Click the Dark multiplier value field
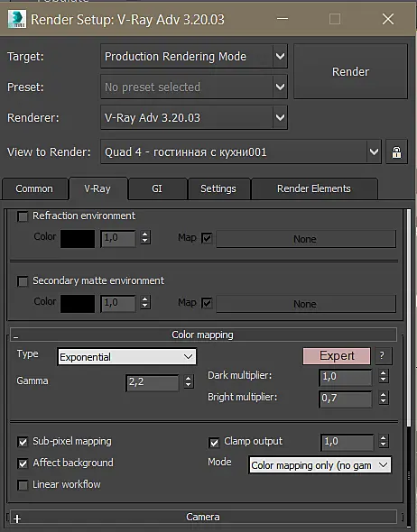 346,377
